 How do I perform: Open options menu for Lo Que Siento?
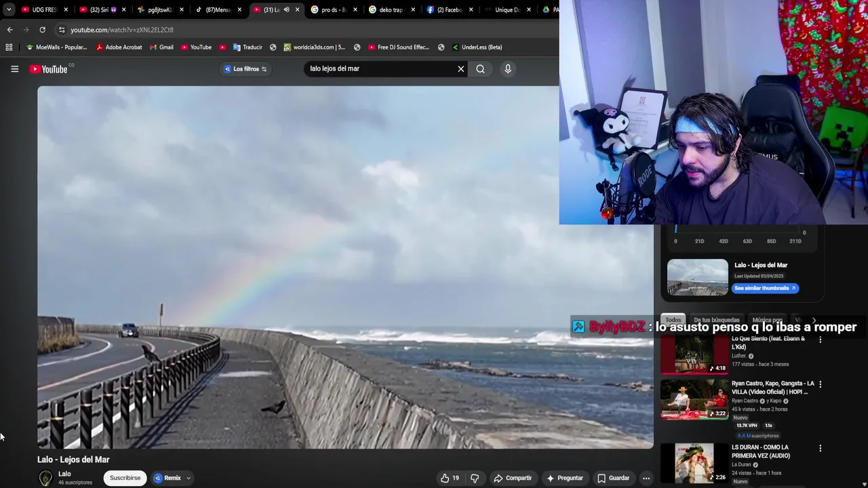820,340
